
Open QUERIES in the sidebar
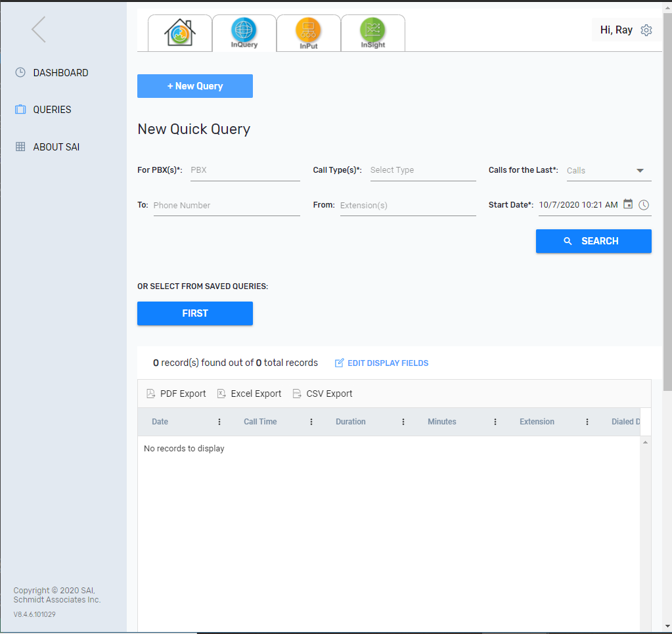tap(52, 110)
